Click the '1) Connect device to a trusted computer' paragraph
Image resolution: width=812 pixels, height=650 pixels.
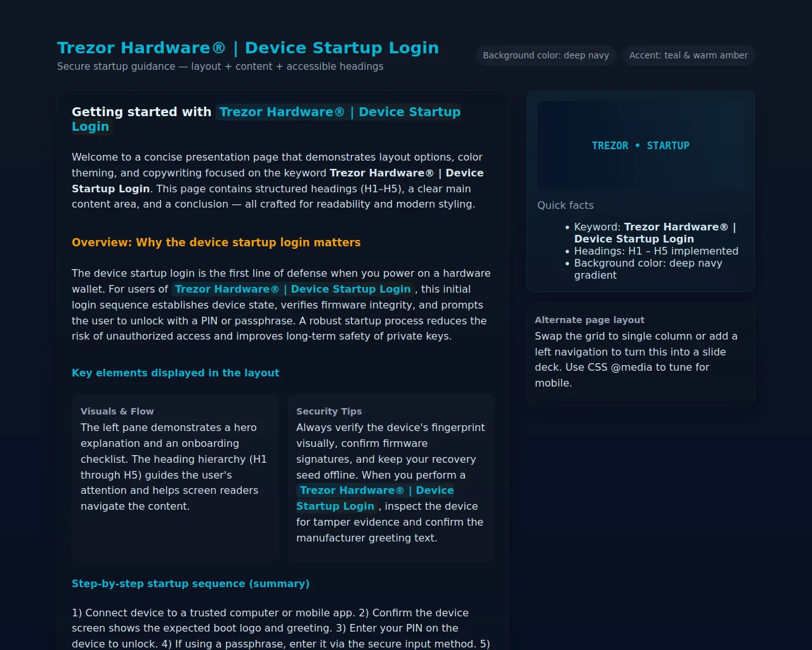tap(282, 628)
